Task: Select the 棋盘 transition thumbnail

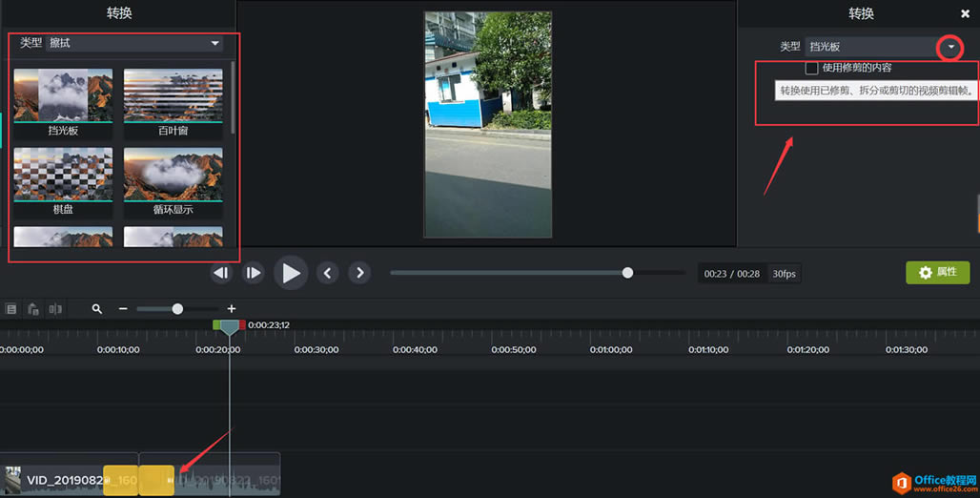Action: pyautogui.click(x=63, y=174)
